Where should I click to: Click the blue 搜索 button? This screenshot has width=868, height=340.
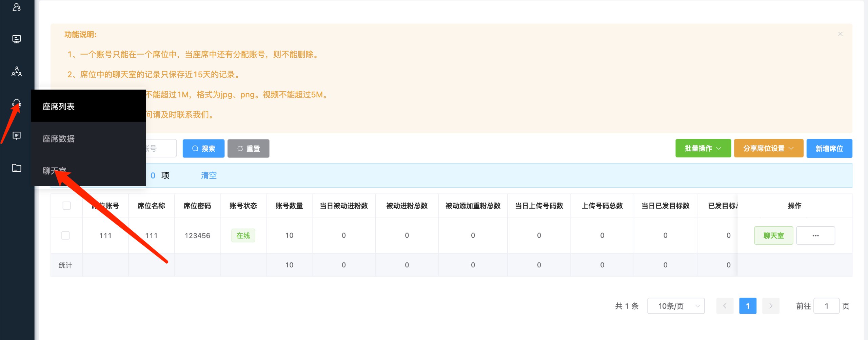click(203, 148)
